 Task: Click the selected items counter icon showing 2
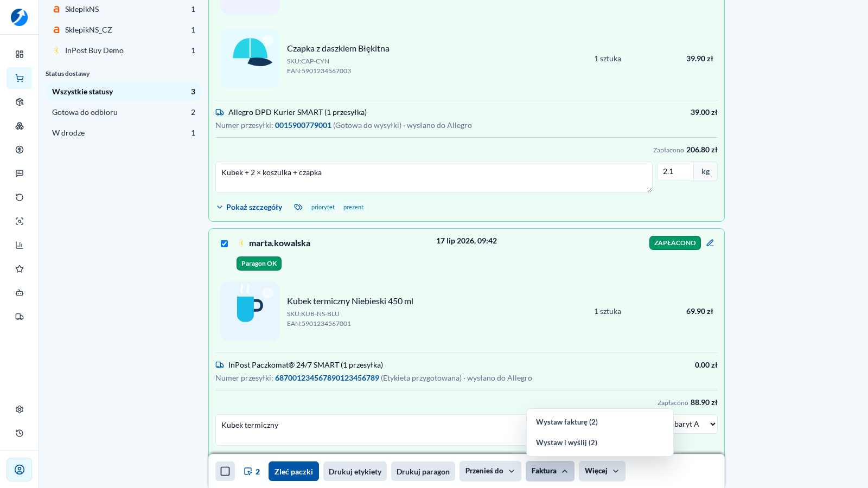point(252,472)
